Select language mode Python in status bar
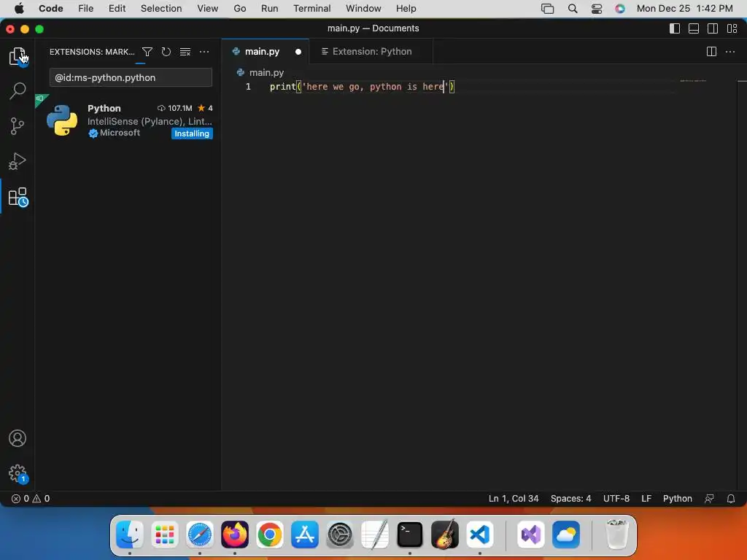The image size is (747, 560). coord(678,499)
